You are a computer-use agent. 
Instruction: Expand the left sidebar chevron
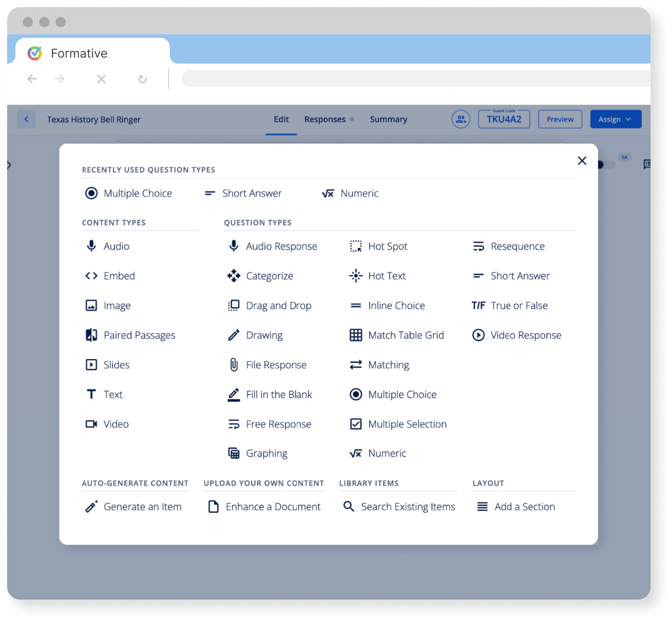click(x=9, y=165)
